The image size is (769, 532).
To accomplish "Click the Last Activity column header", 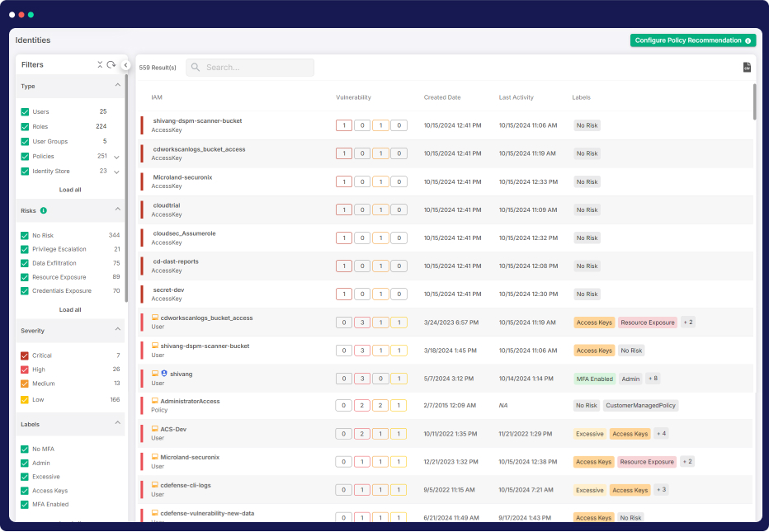I will coord(516,97).
